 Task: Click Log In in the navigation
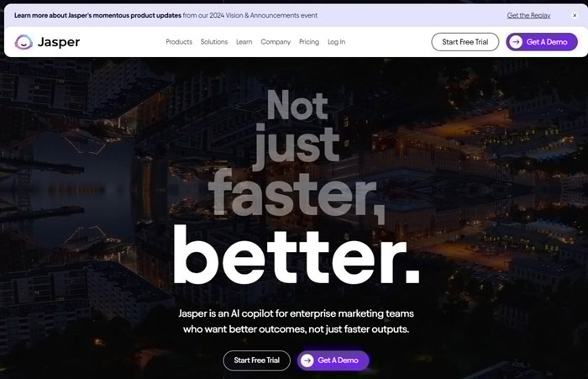[336, 42]
